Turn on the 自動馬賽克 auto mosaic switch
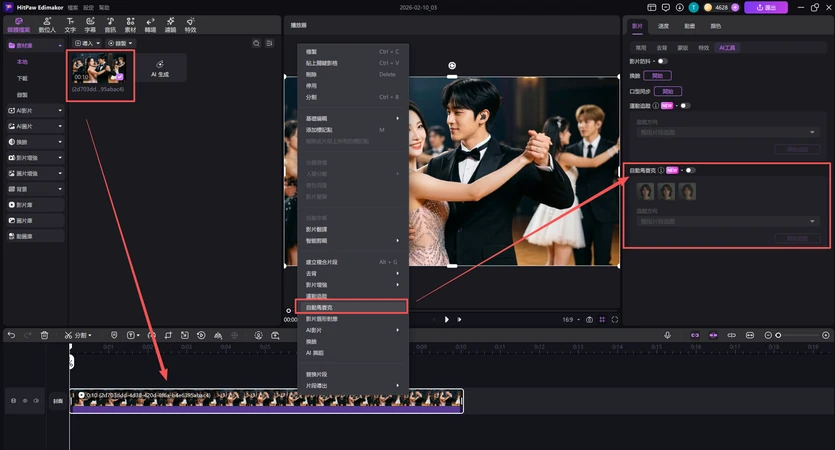Screen dimensions: 835x450 coord(690,171)
